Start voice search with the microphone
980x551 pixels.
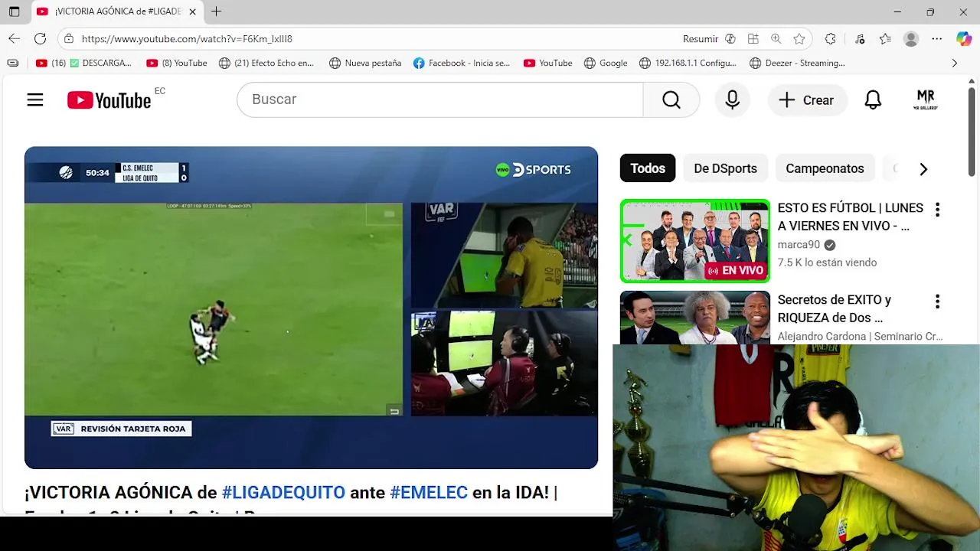tap(733, 99)
